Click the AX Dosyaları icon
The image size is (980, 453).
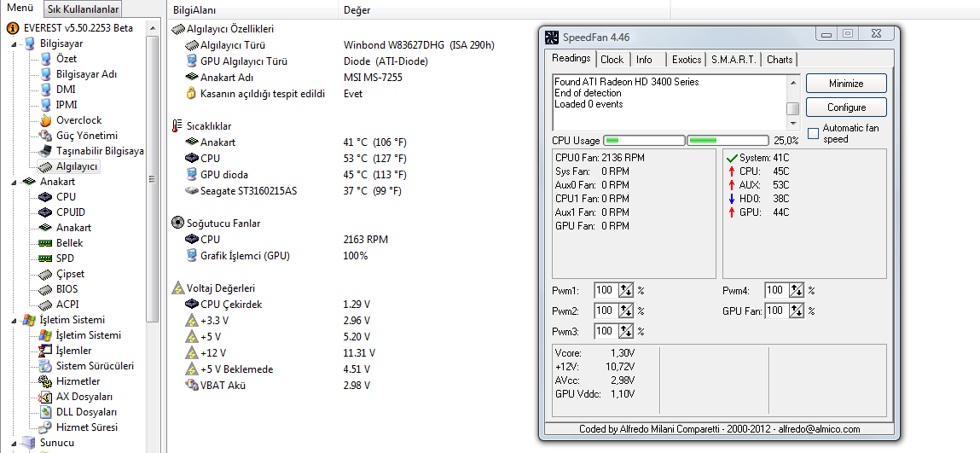coord(45,396)
